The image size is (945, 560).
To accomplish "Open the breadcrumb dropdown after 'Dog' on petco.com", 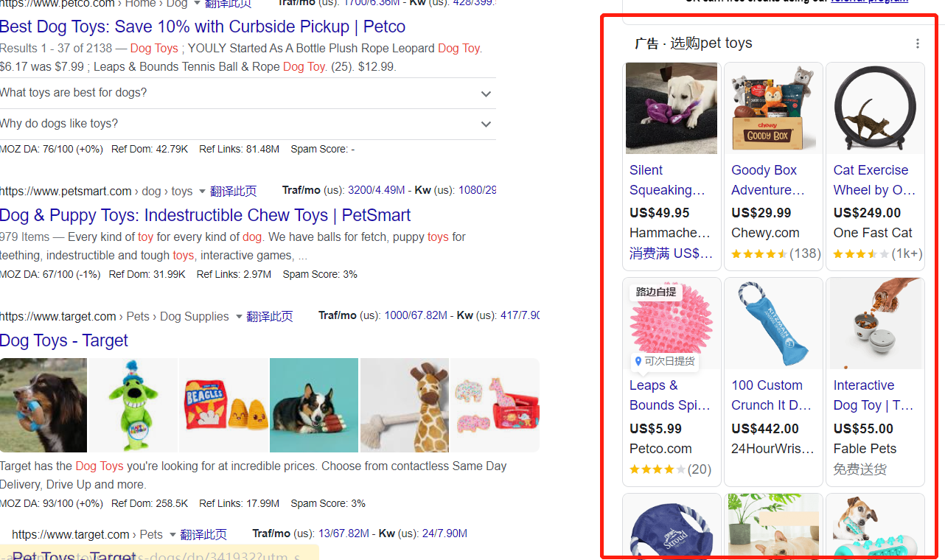I will coord(196,4).
